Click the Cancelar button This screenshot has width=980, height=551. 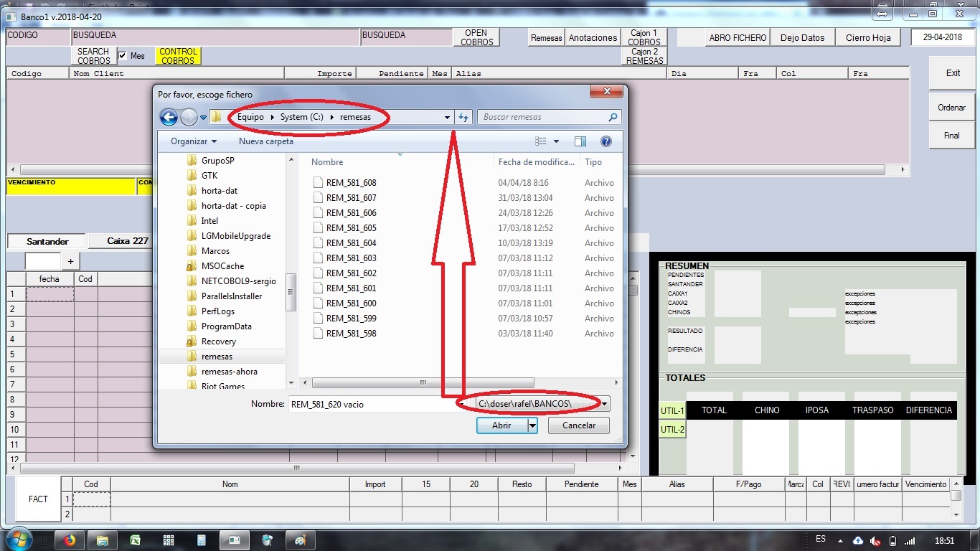point(579,425)
